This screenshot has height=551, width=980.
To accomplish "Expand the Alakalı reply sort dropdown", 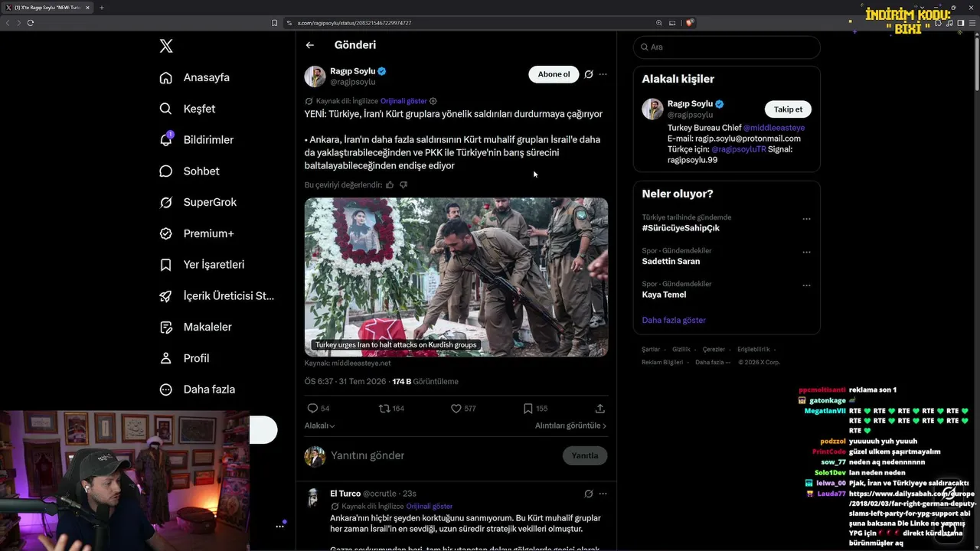I will pos(320,425).
